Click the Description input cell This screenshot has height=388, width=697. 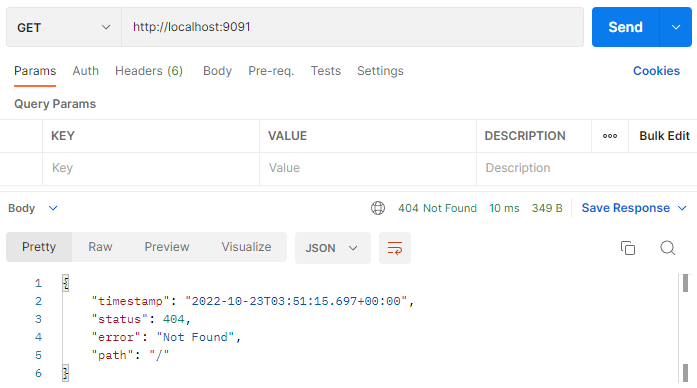point(587,168)
